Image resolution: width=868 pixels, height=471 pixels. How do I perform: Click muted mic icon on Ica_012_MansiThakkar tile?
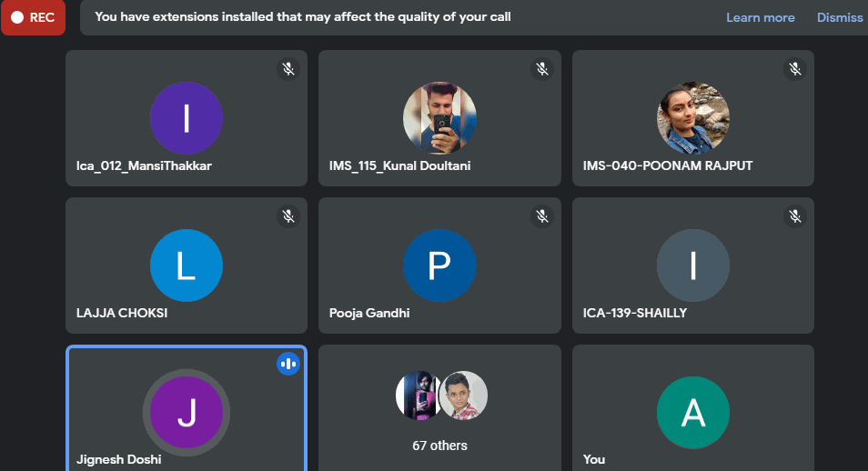288,69
